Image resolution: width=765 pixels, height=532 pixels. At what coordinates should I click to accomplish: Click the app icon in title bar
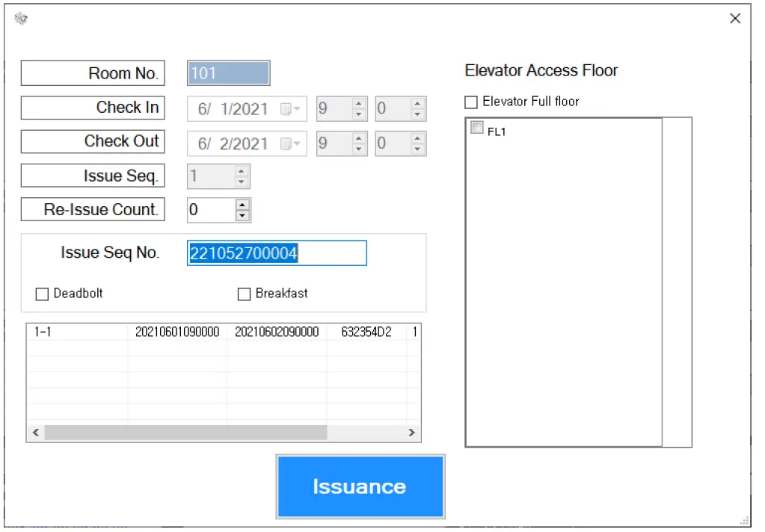click(21, 19)
